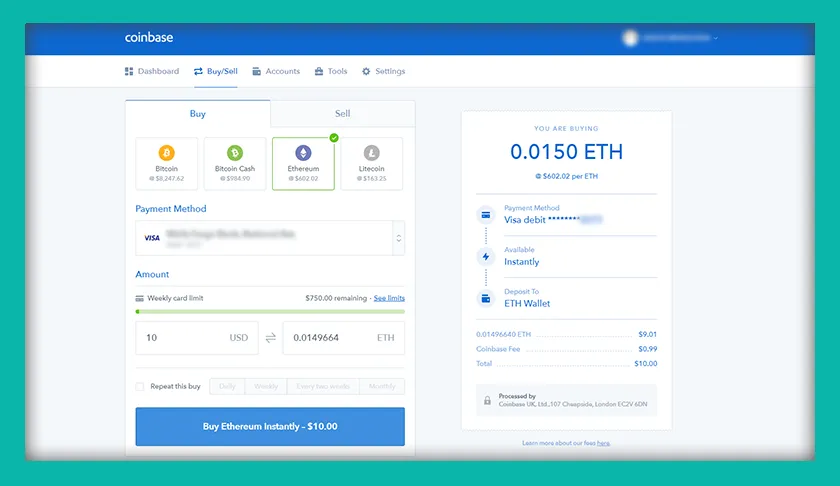Image resolution: width=840 pixels, height=486 pixels.
Task: Click the USD amount field showing 10
Action: click(x=197, y=338)
